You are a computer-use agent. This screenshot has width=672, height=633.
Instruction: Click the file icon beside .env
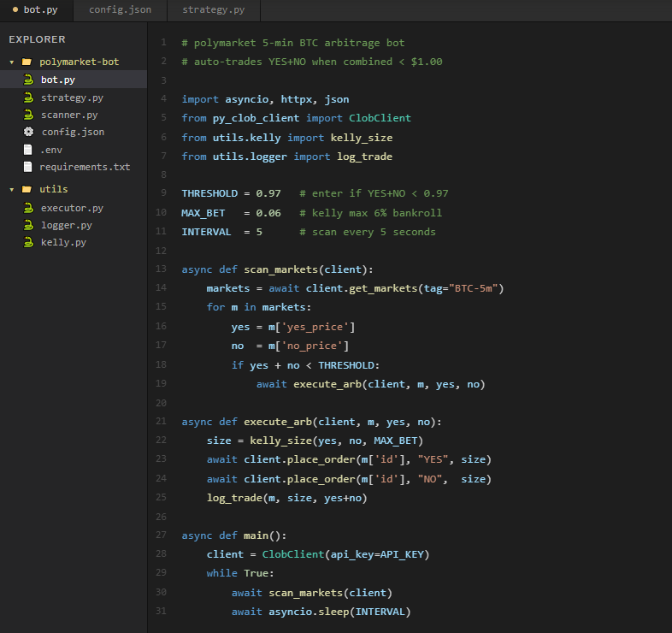pos(28,150)
